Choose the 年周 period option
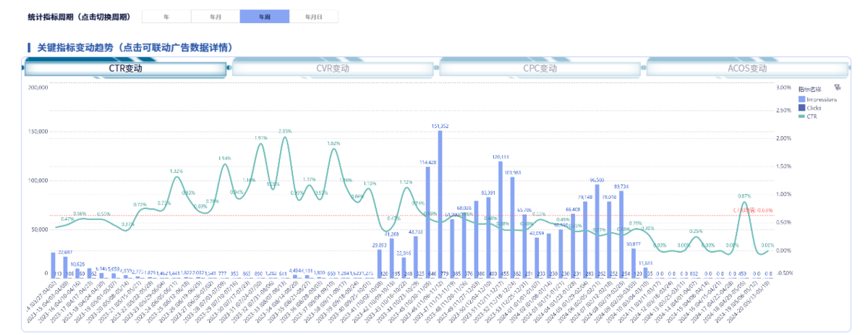The width and height of the screenshot is (868, 335). coord(264,17)
